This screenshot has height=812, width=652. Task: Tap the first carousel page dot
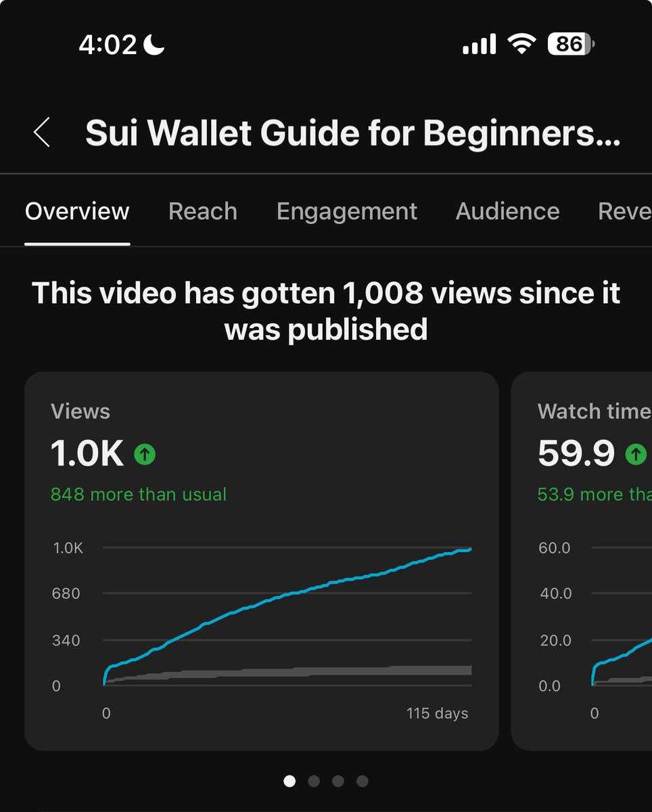[x=289, y=781]
